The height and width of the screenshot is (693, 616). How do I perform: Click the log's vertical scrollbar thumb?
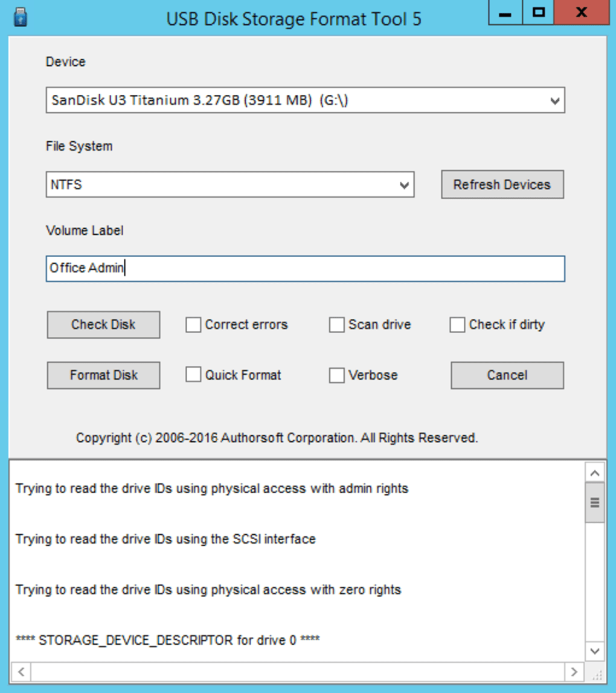click(594, 502)
